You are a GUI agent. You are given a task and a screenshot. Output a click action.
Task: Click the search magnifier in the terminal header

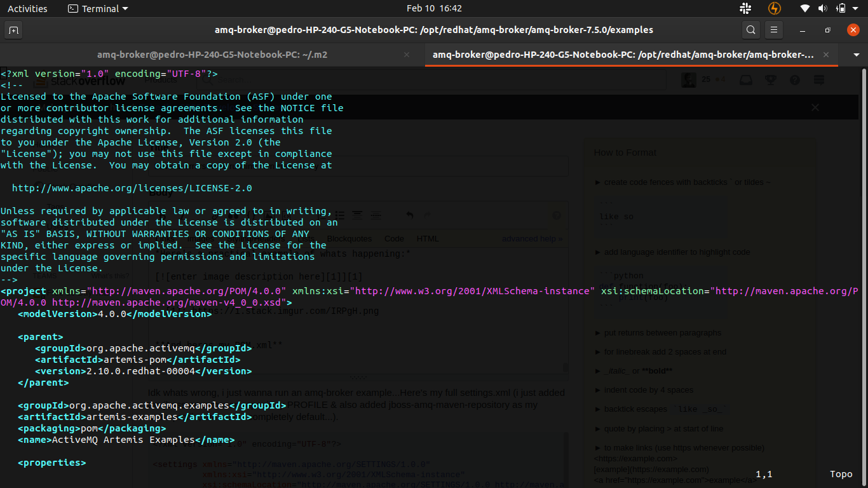pyautogui.click(x=751, y=30)
